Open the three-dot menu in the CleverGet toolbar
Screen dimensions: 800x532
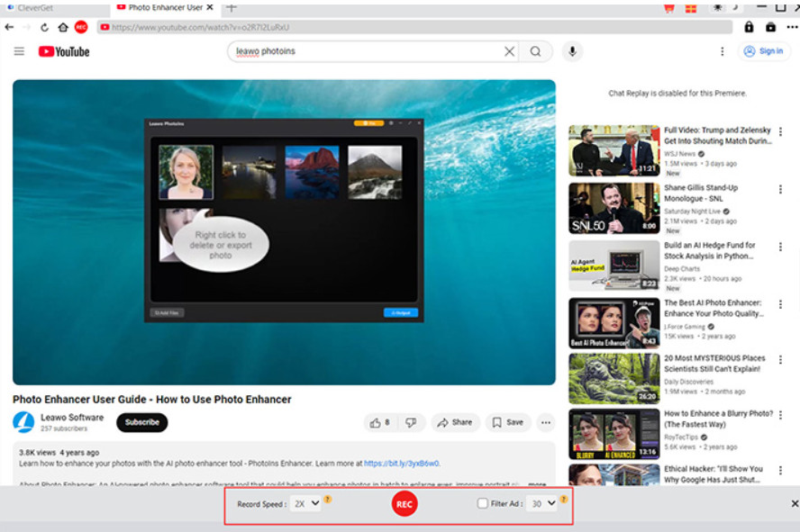tap(792, 27)
